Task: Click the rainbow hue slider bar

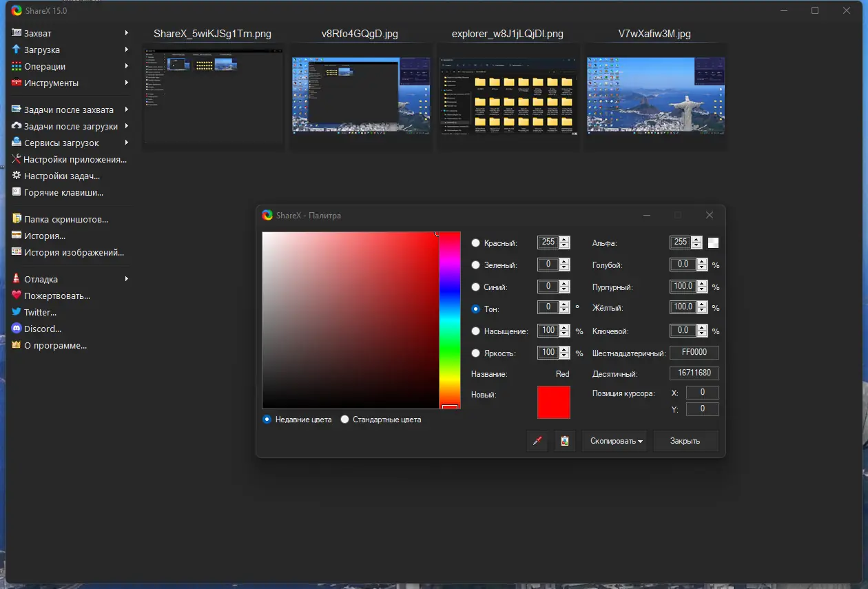Action: click(449, 320)
